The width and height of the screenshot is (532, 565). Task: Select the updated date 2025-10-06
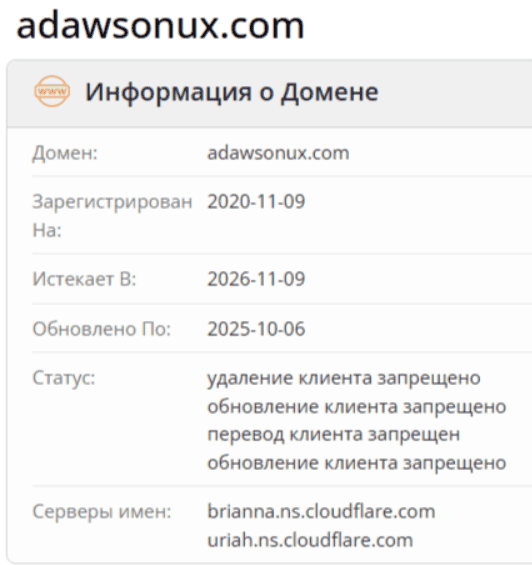point(256,329)
